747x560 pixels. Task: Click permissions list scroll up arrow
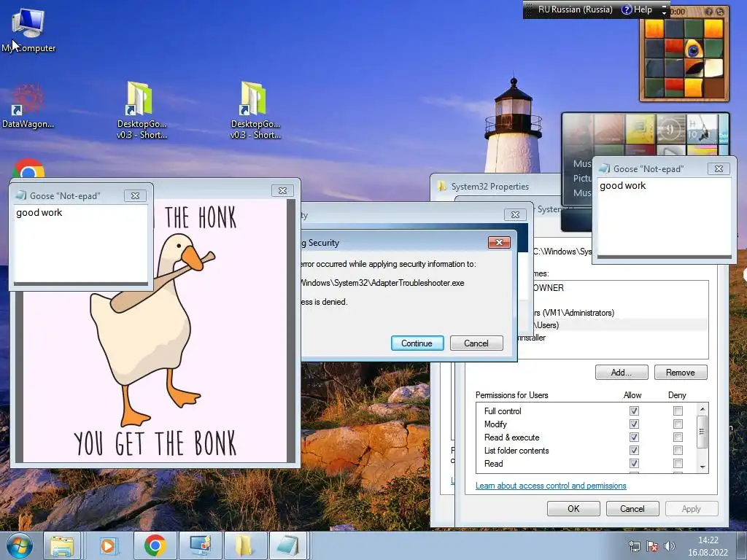703,409
